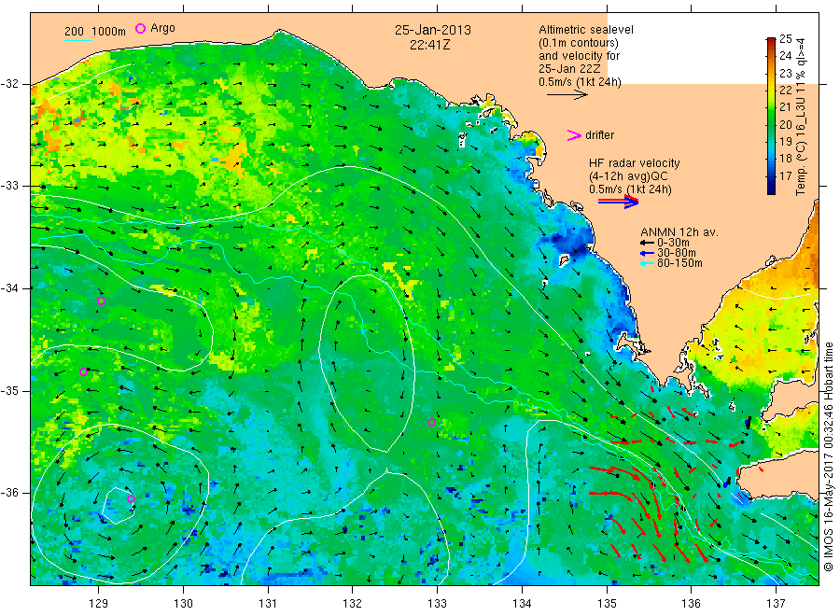The image size is (840, 616).
Task: Select Argo float marker inside the 36°S eddy
Action: point(131,498)
